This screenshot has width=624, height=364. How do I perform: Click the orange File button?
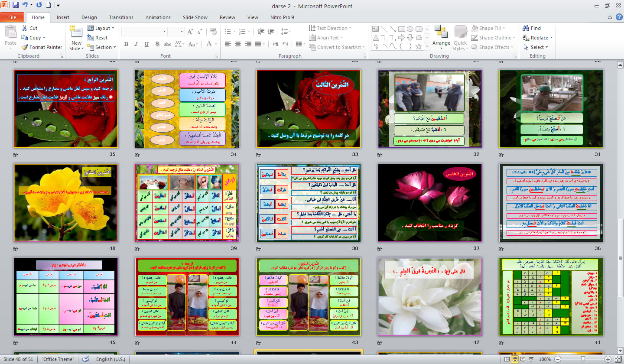(x=12, y=17)
